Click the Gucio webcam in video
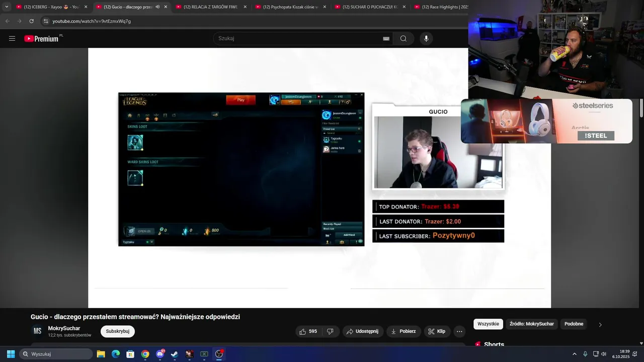Viewport: 644px width, 362px height. tap(438, 152)
